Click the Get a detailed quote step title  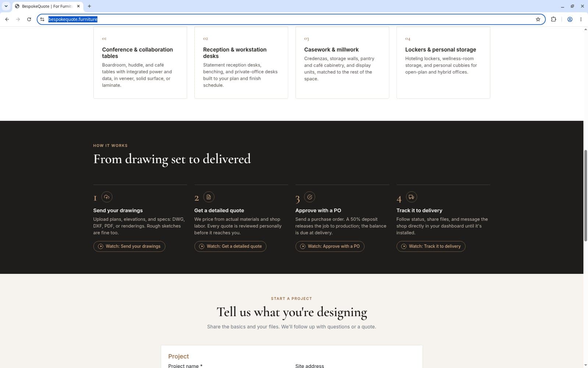(x=219, y=210)
